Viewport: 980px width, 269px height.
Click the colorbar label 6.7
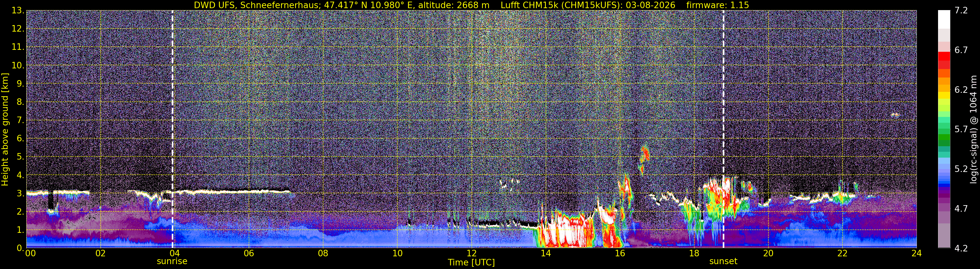[x=961, y=50]
